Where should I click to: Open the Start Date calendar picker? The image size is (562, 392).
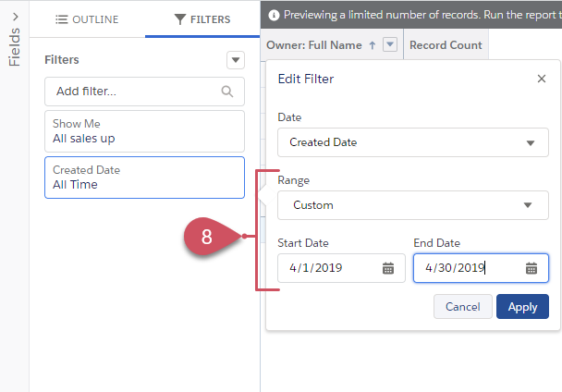tap(388, 268)
